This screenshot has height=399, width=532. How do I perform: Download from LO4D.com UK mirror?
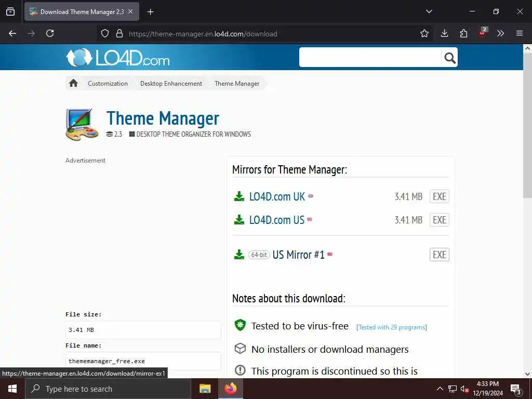click(277, 196)
